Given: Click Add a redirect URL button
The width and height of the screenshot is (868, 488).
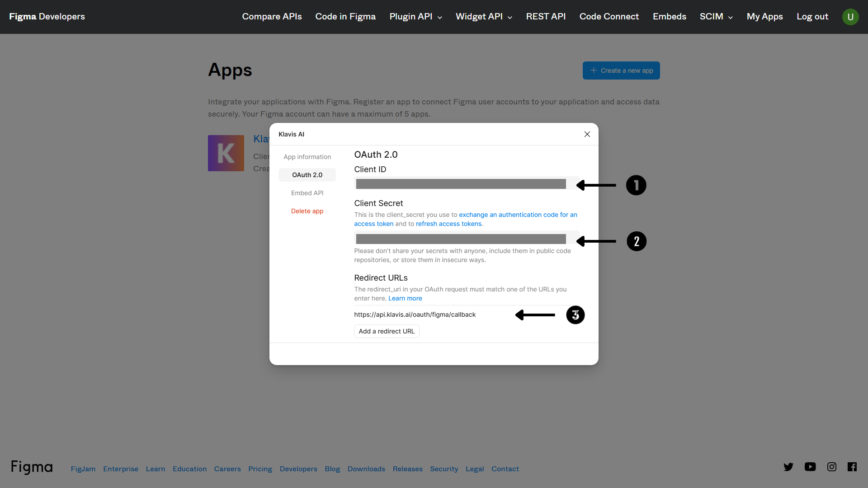Looking at the screenshot, I should (x=387, y=331).
